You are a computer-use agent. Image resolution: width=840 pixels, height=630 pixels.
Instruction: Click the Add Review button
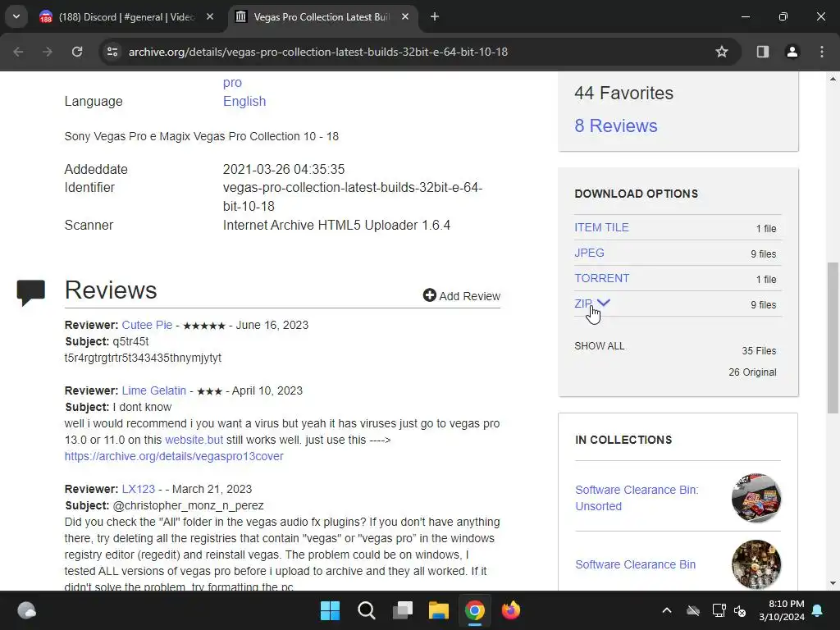click(x=461, y=295)
